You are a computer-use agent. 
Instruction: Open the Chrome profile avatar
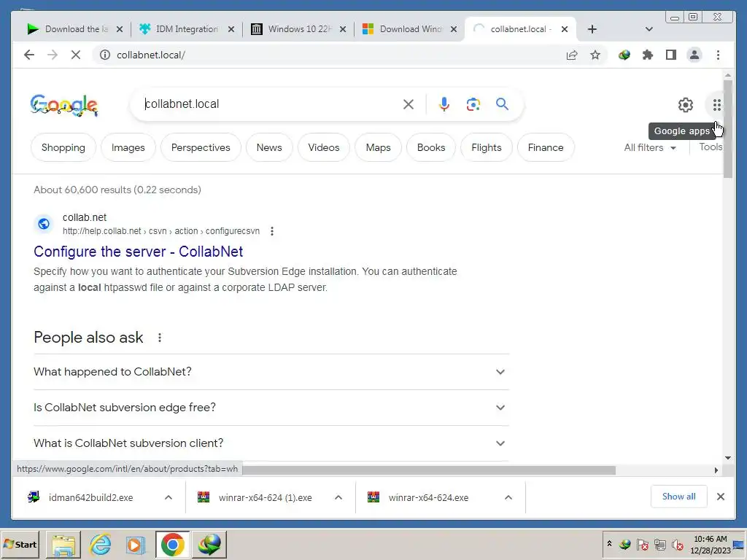tap(694, 55)
